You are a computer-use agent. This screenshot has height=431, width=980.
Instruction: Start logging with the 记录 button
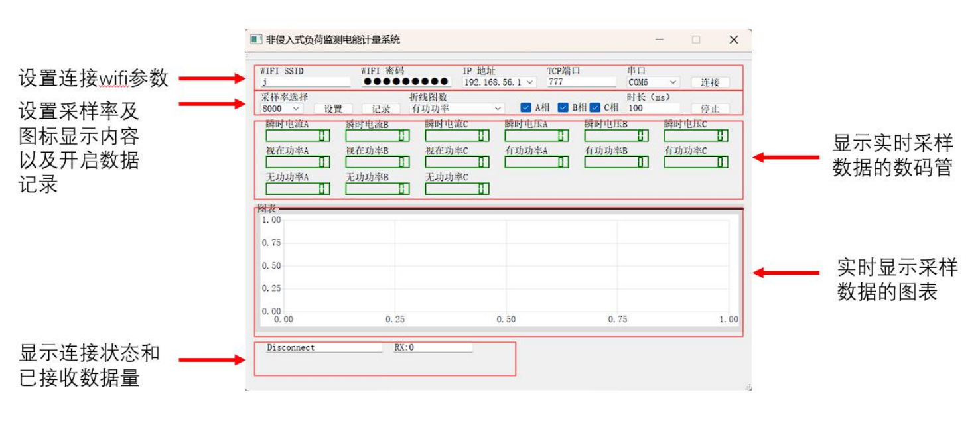click(381, 109)
